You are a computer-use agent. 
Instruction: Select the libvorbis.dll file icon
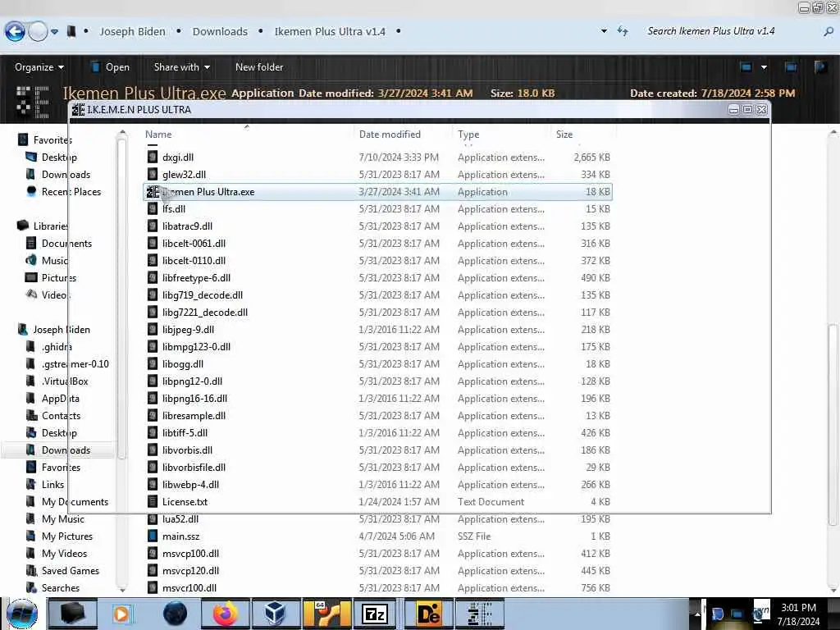click(153, 450)
